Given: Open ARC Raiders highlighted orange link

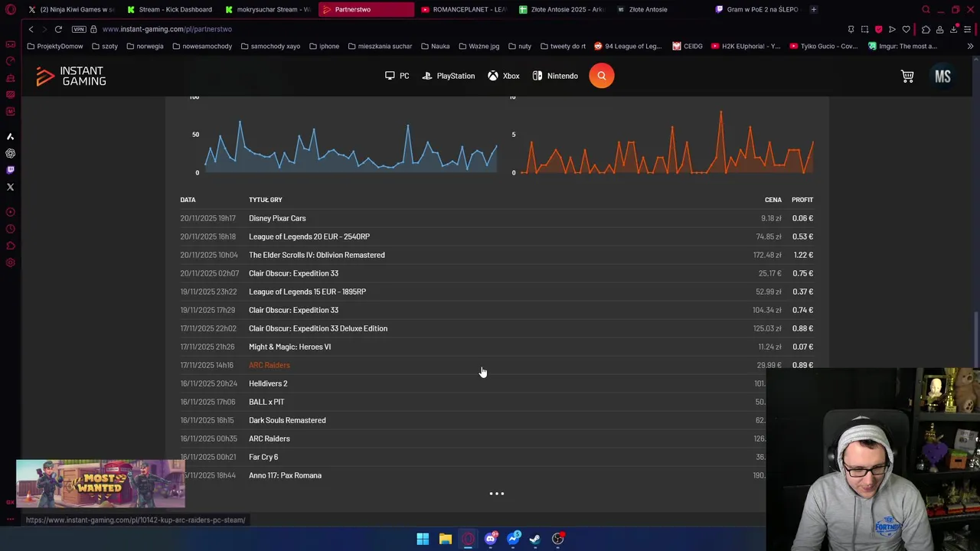Looking at the screenshot, I should [269, 365].
